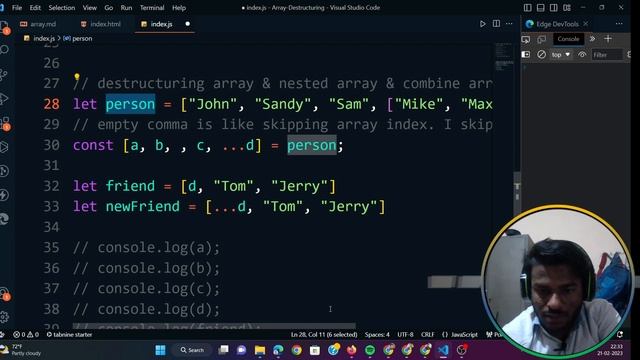Open File Explorer from the taskbar
The width and height of the screenshot is (640, 360).
(260, 350)
